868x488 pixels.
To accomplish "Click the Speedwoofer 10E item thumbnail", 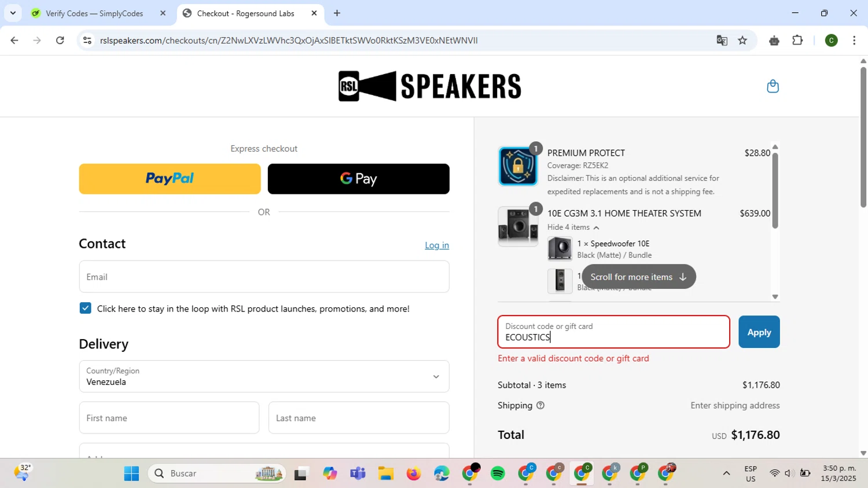I will [560, 249].
